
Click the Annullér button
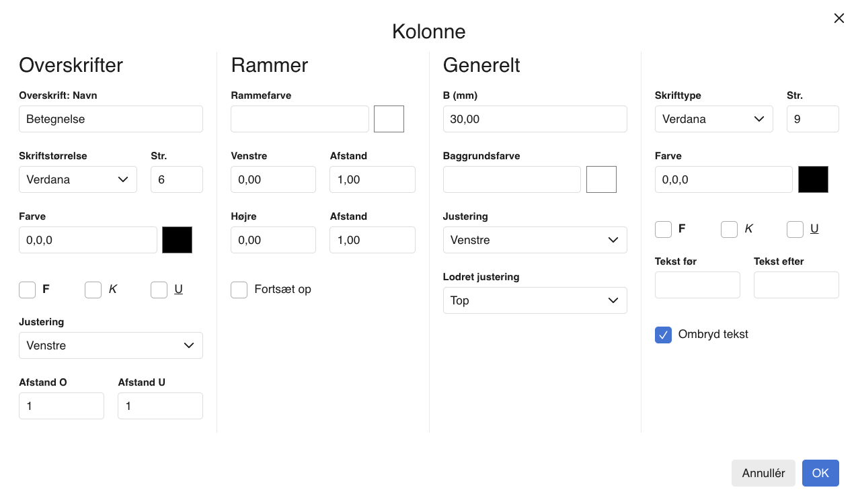click(x=763, y=473)
